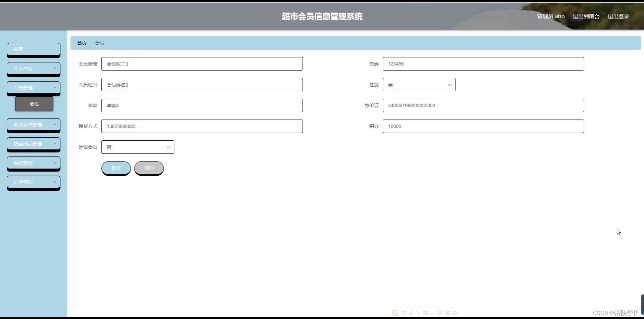Open the 性别 gender dropdown

tap(419, 84)
